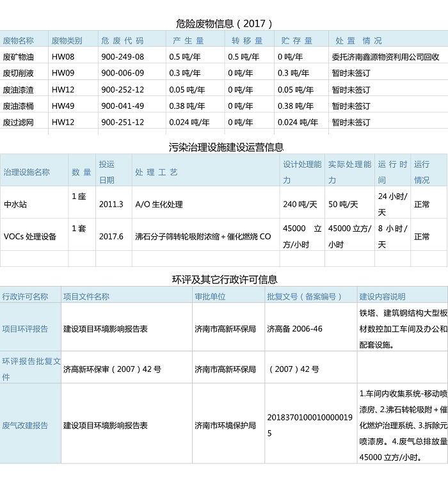Screen dimensions: 448x487
Task: Click the VOCs 处理设备 cell
Action: click(30, 236)
